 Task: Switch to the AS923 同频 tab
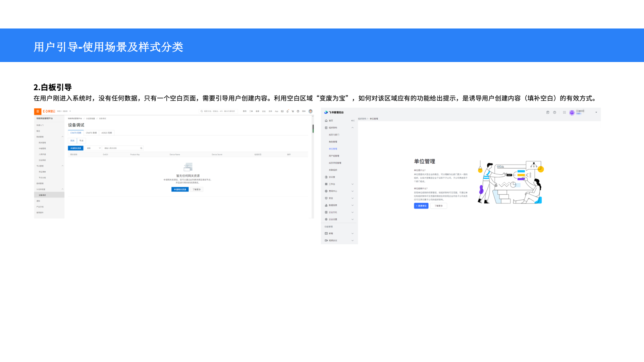[x=107, y=133]
